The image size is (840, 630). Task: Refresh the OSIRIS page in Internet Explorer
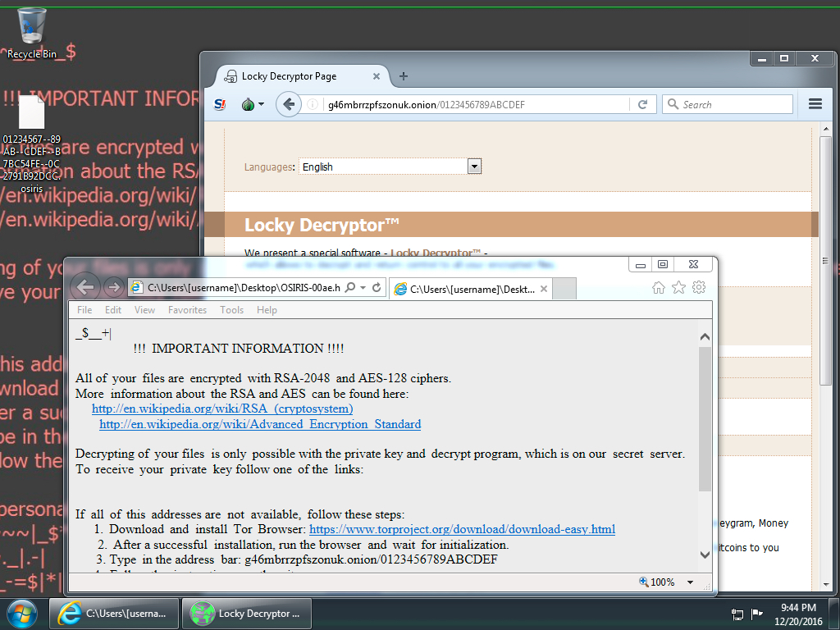[x=377, y=288]
